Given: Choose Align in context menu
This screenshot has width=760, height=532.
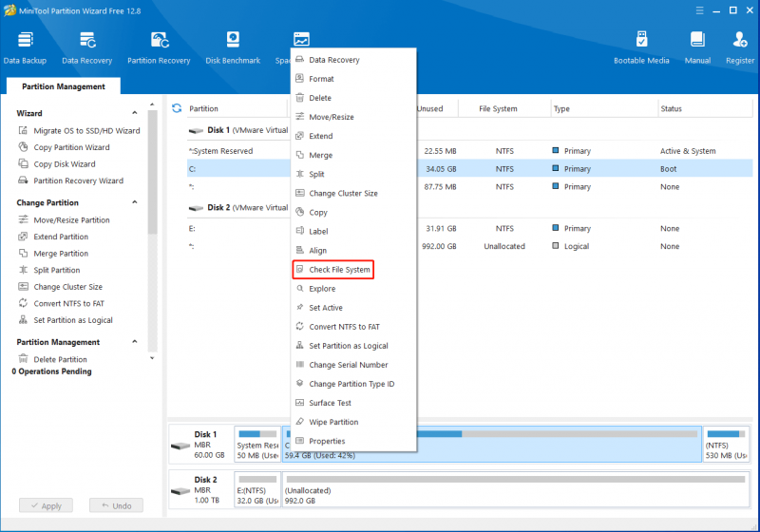Looking at the screenshot, I should (353, 250).
